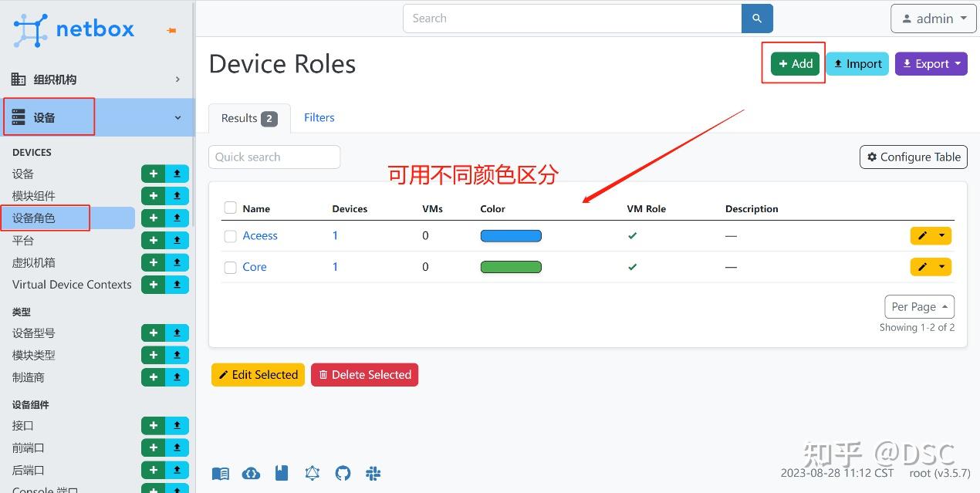This screenshot has width=980, height=493.
Task: Click the Aceess device role link
Action: (x=260, y=235)
